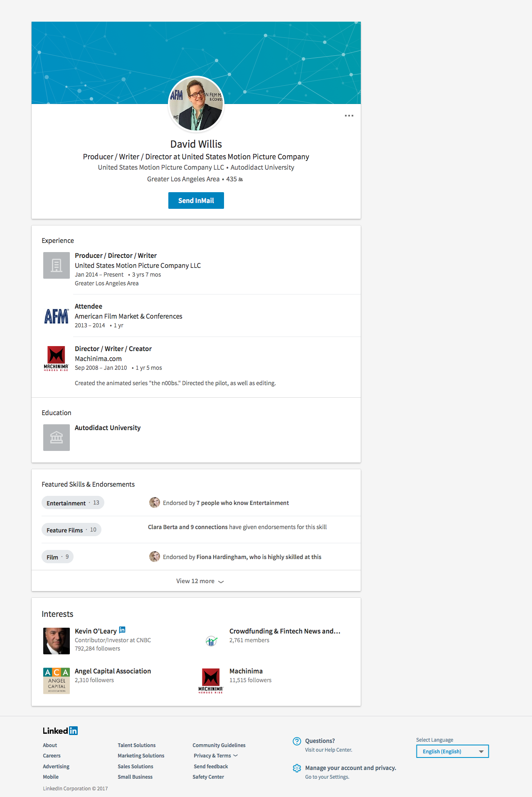
Task: Open the Talent Solutions footer link
Action: click(136, 745)
